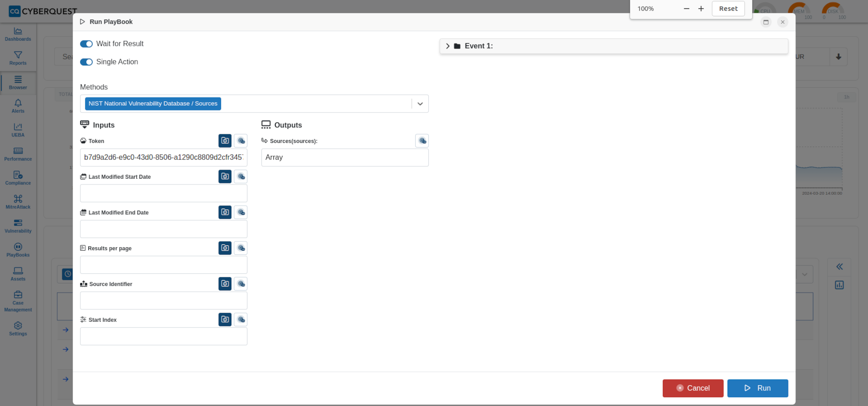This screenshot has height=406, width=868.
Task: Close the Run PlayBook dialog
Action: click(x=783, y=22)
